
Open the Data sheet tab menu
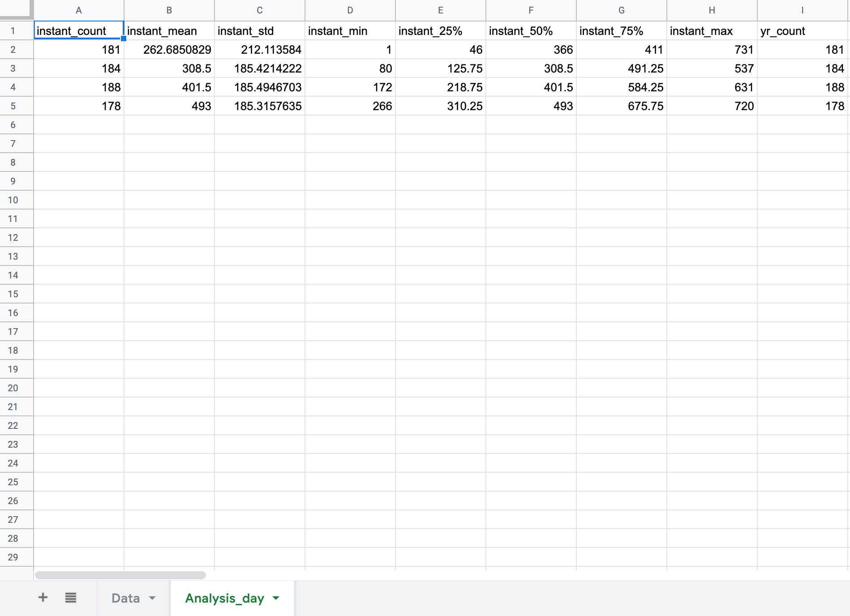(151, 598)
